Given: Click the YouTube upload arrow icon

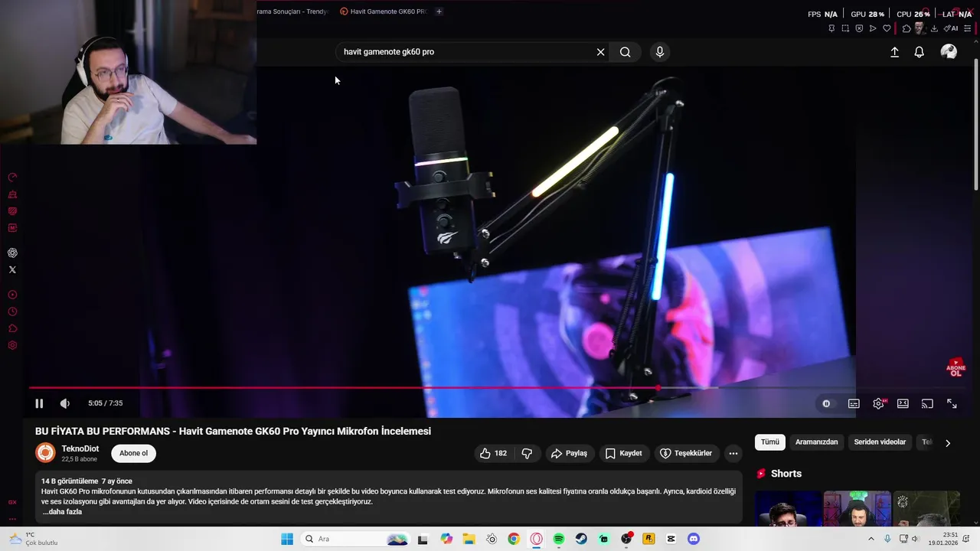Looking at the screenshot, I should [x=894, y=52].
